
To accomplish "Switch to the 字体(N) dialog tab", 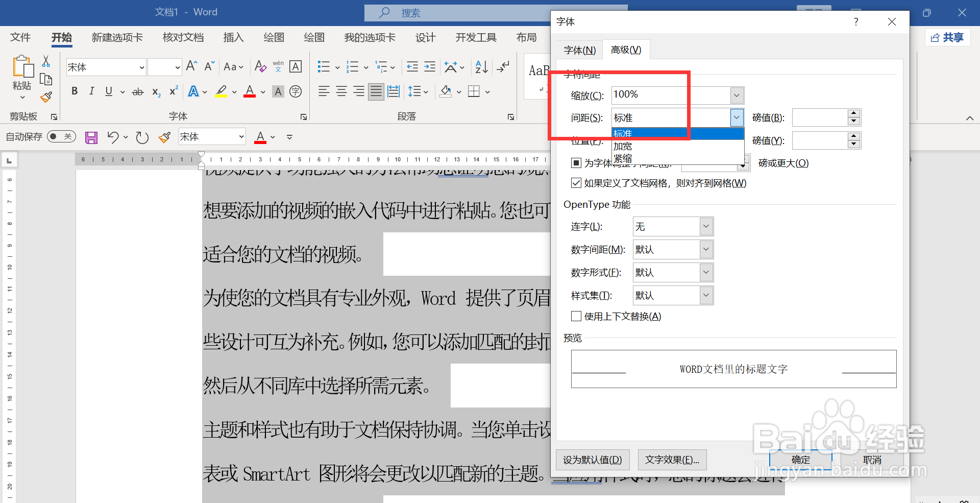I will tap(580, 50).
